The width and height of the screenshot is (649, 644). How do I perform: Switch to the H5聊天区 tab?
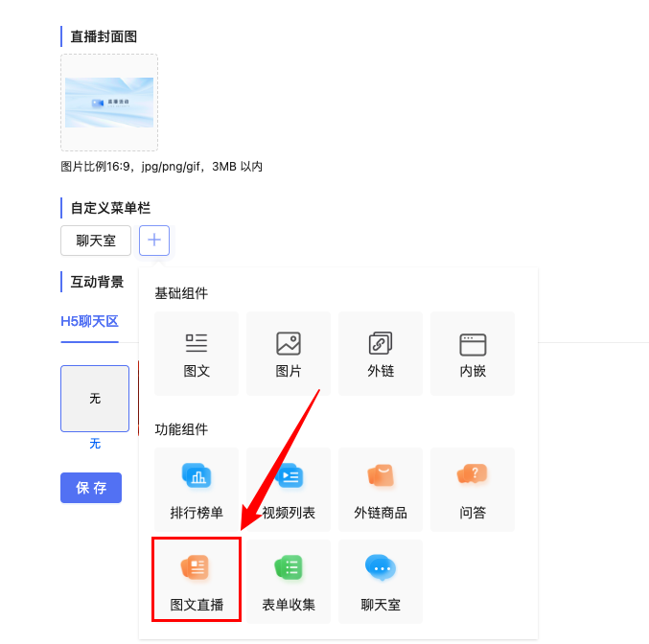click(89, 321)
